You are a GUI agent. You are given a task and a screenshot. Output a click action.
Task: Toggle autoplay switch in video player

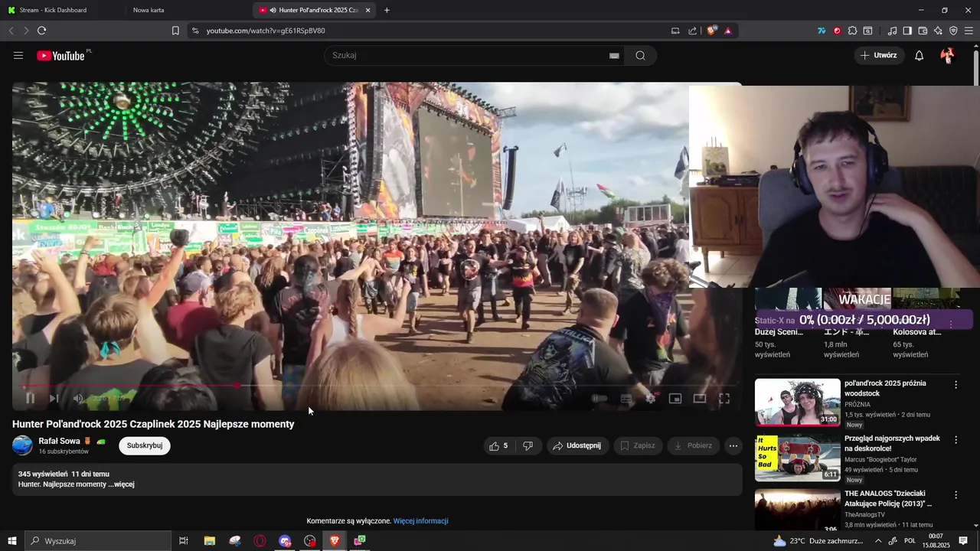pyautogui.click(x=599, y=398)
